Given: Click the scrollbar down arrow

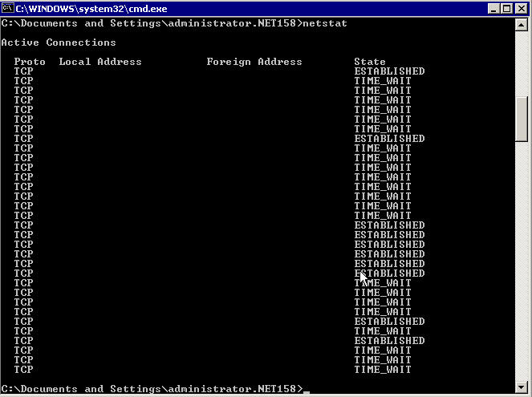Looking at the screenshot, I should coord(521,386).
